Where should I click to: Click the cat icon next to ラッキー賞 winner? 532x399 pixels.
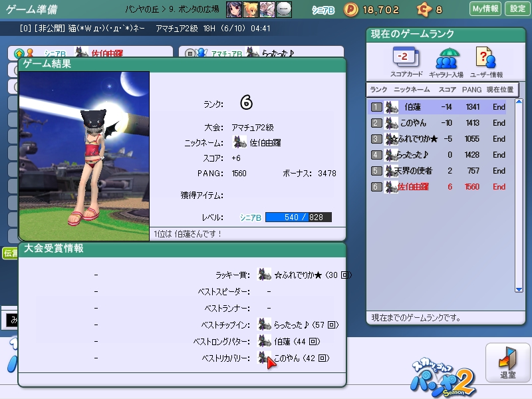coord(264,275)
